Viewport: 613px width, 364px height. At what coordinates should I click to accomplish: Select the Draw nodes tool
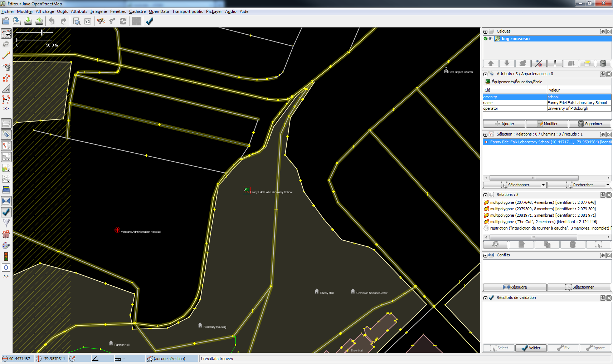tap(6, 56)
